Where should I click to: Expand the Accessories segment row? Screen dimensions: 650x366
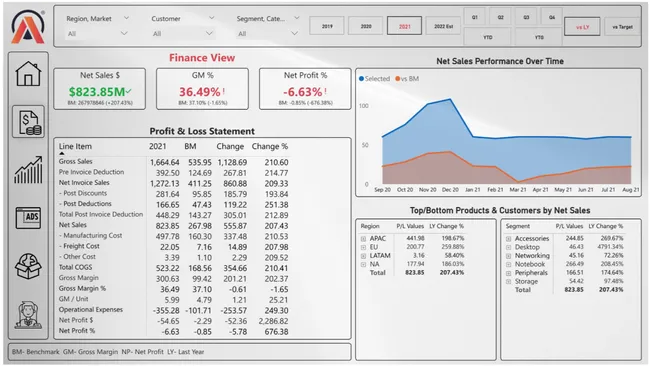tap(508, 239)
